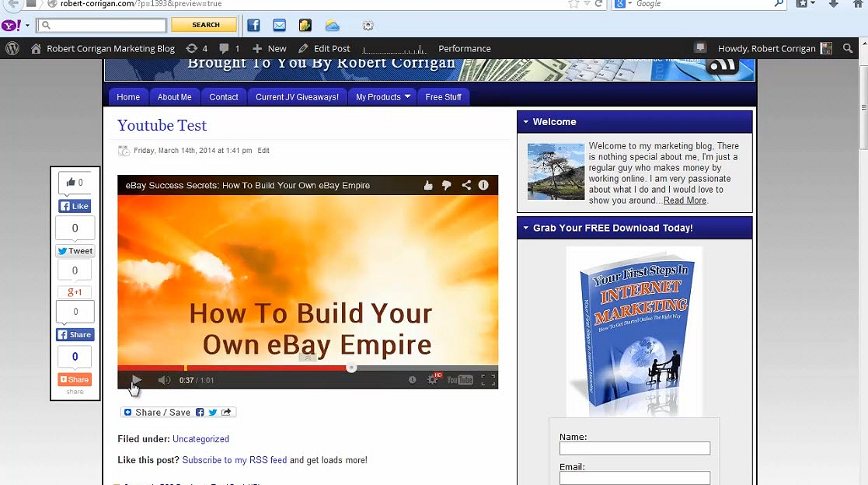
Task: Open the Yahoo logo dropdown arrow
Action: point(27,26)
